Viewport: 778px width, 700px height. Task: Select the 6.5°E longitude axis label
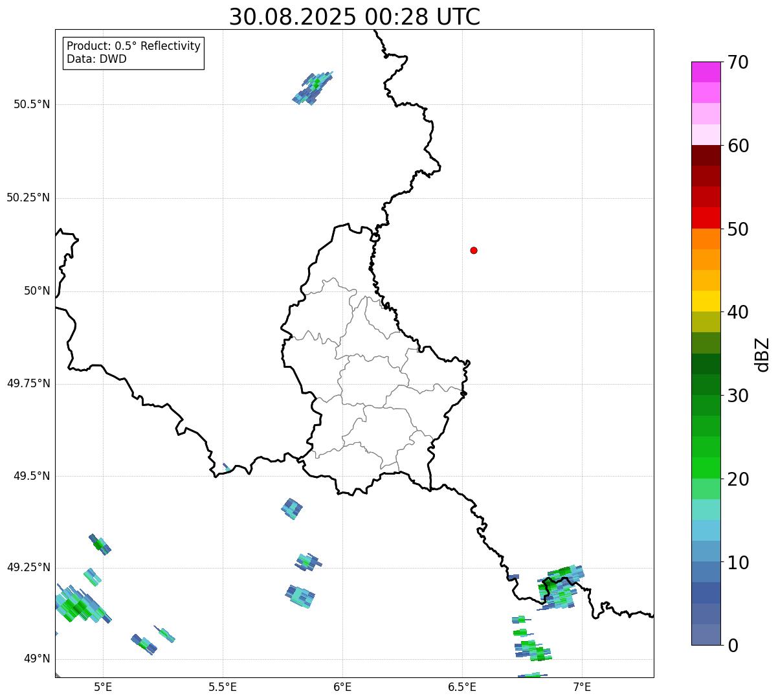coord(462,686)
